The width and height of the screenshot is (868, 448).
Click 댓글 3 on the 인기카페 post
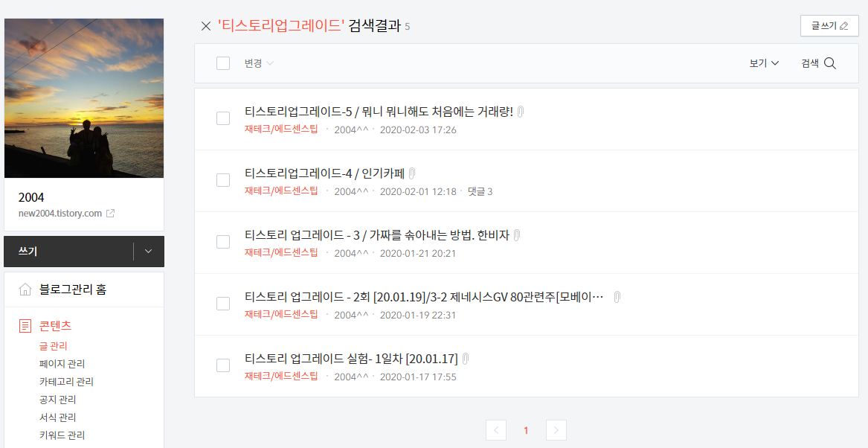[x=480, y=191]
